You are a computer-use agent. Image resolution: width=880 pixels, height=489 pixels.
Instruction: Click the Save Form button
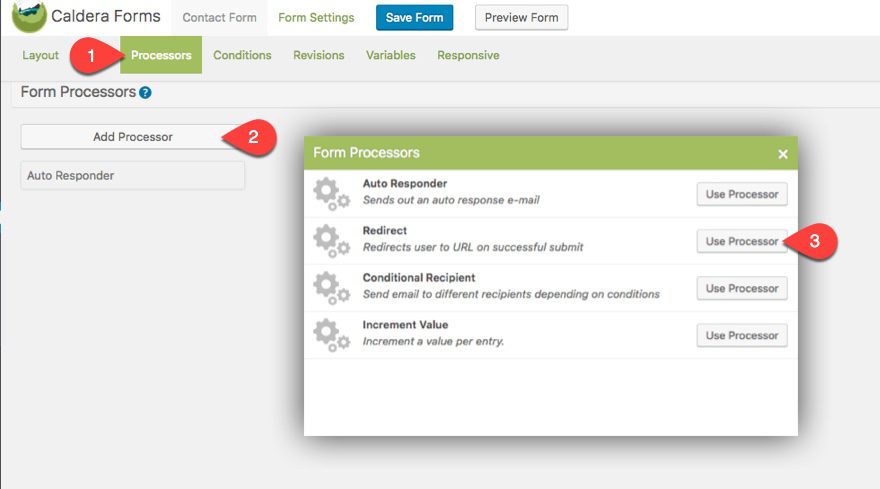[414, 17]
